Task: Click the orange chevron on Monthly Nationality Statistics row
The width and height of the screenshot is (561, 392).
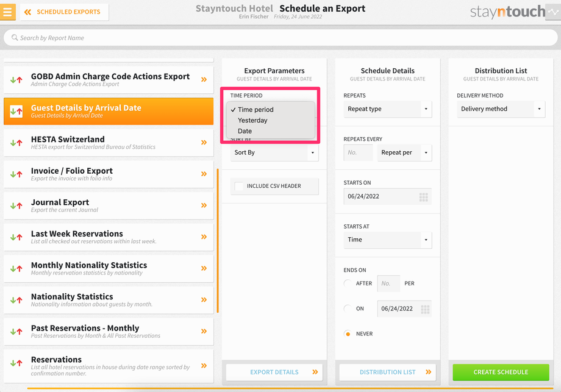Action: tap(204, 268)
